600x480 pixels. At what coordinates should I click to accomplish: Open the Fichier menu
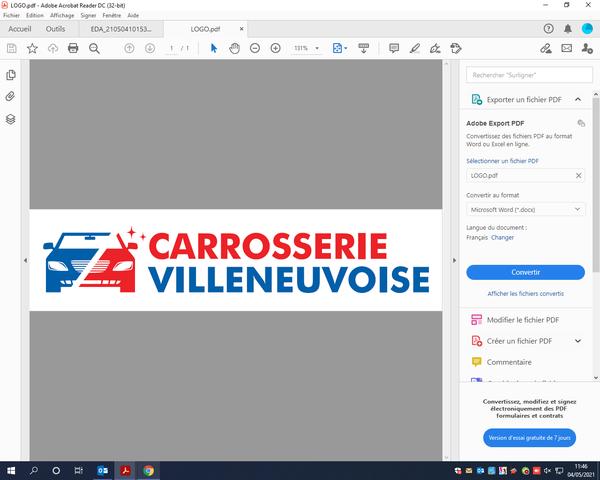pos(11,15)
